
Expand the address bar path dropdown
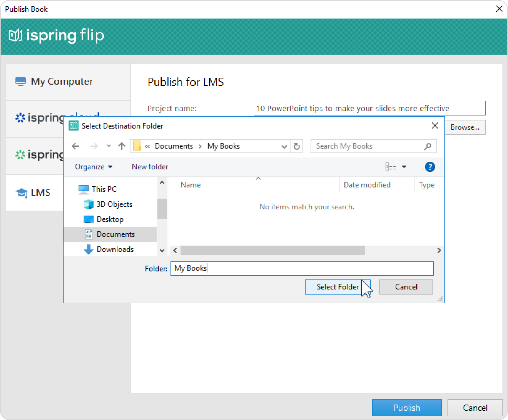284,146
